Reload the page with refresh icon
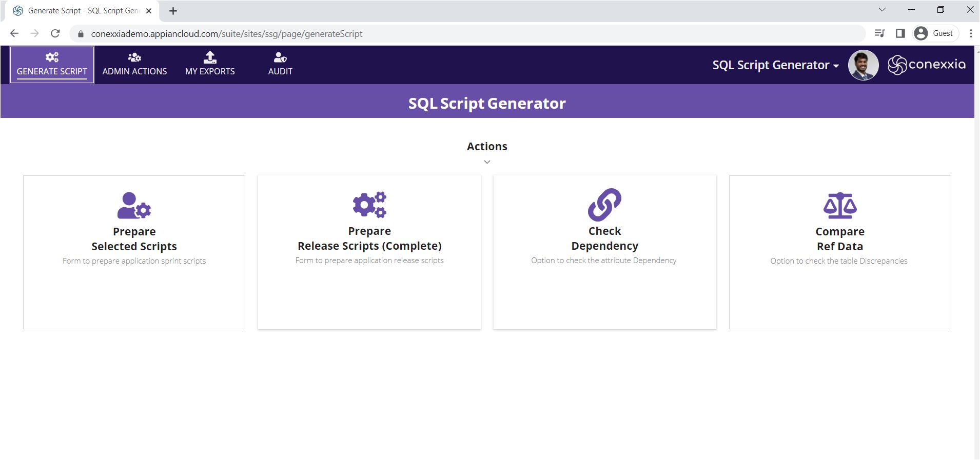Screen dimensions: 980x460 [x=55, y=33]
